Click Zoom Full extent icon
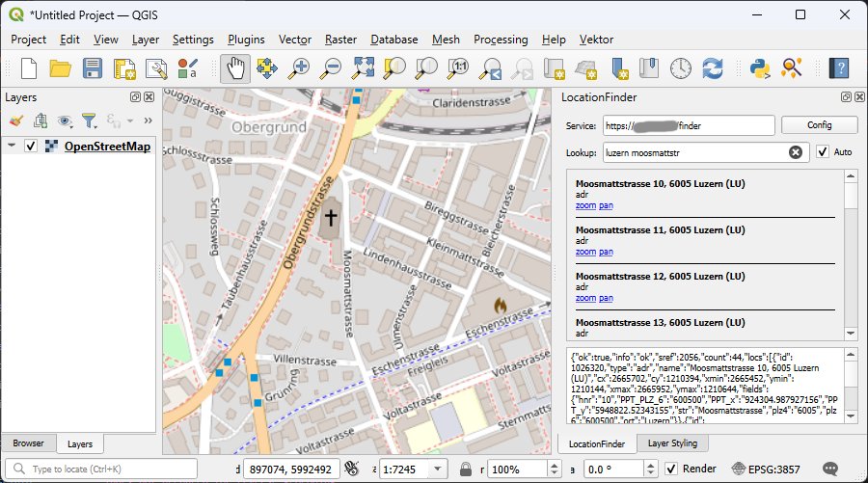Image resolution: width=868 pixels, height=483 pixels. click(364, 68)
